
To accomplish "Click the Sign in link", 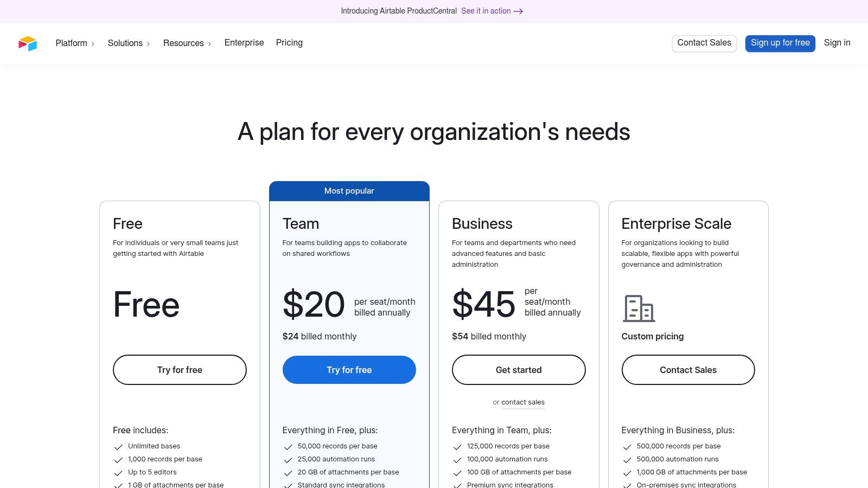I will [837, 43].
